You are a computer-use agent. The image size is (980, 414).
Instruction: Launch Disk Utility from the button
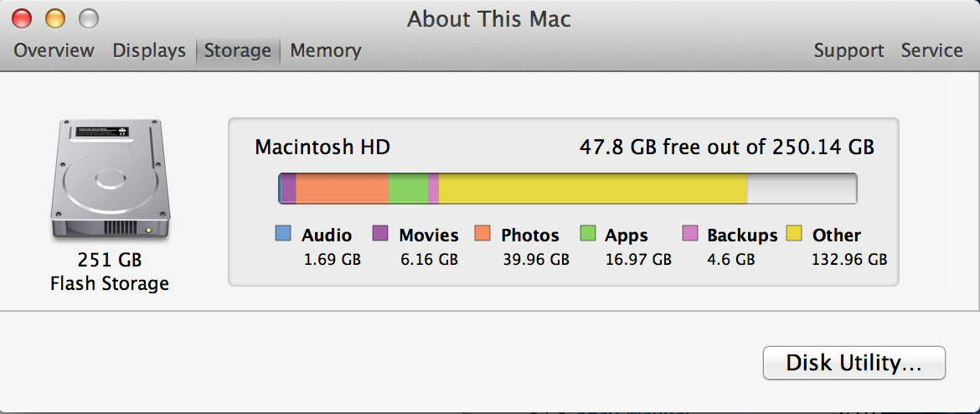pos(854,363)
